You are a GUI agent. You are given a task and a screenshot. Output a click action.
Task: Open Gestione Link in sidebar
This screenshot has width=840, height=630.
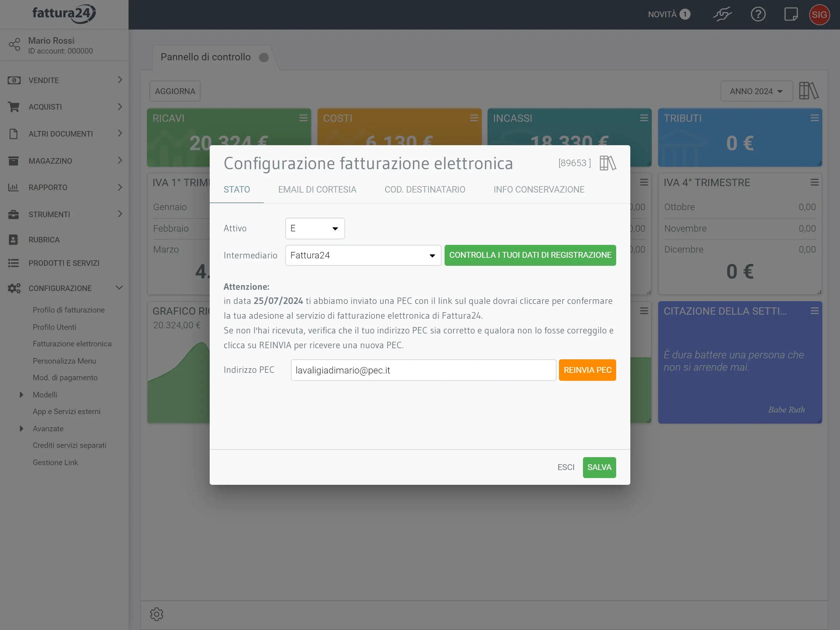(55, 462)
